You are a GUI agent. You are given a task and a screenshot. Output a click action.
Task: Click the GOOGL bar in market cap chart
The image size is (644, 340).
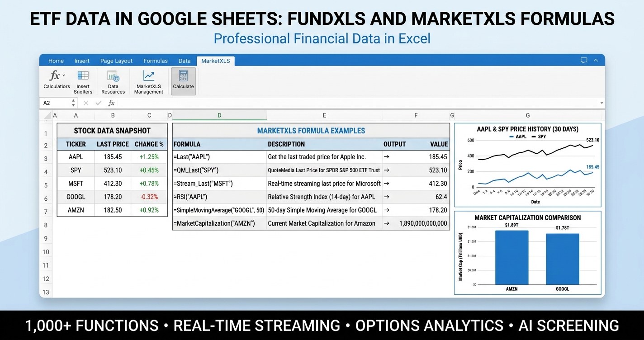[x=563, y=259]
